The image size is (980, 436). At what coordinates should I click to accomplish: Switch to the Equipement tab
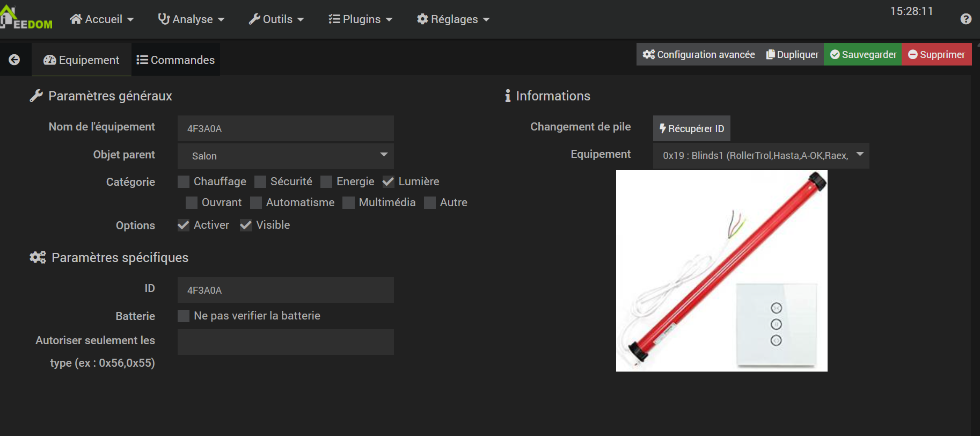[82, 60]
